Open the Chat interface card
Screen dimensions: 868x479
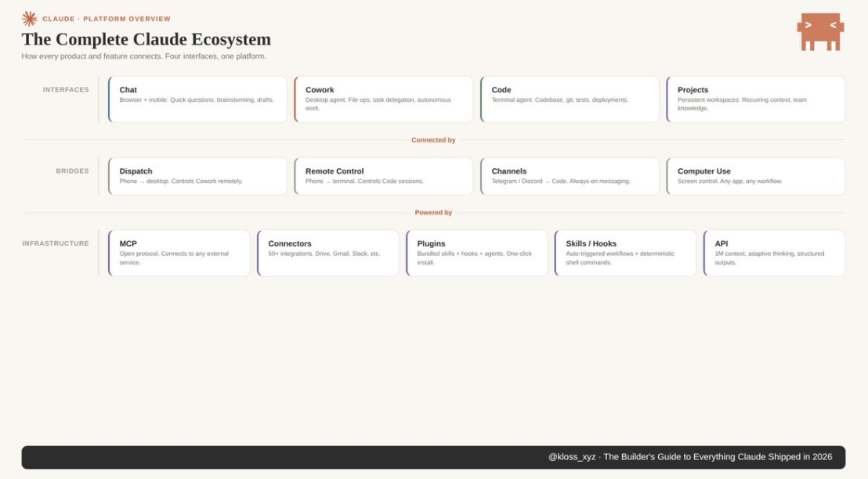pyautogui.click(x=197, y=99)
